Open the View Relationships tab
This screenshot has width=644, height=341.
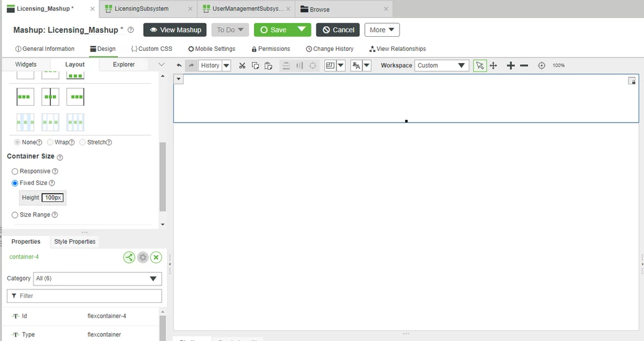(x=398, y=49)
